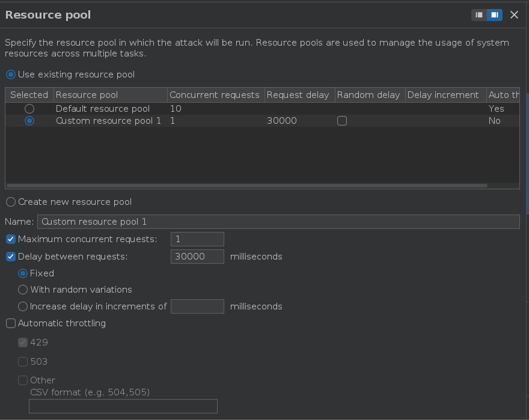Choose 'Create new resource pool' option

point(11,202)
